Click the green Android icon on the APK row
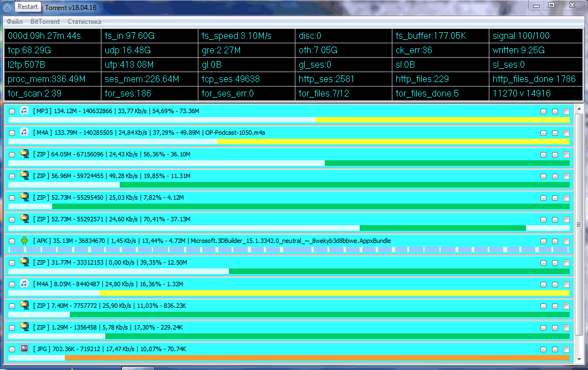 (24, 241)
